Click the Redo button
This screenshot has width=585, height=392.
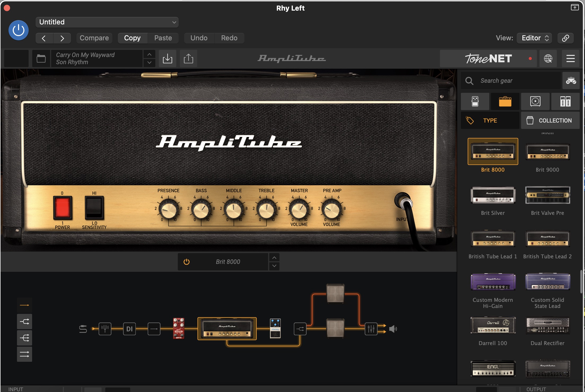[x=229, y=38]
